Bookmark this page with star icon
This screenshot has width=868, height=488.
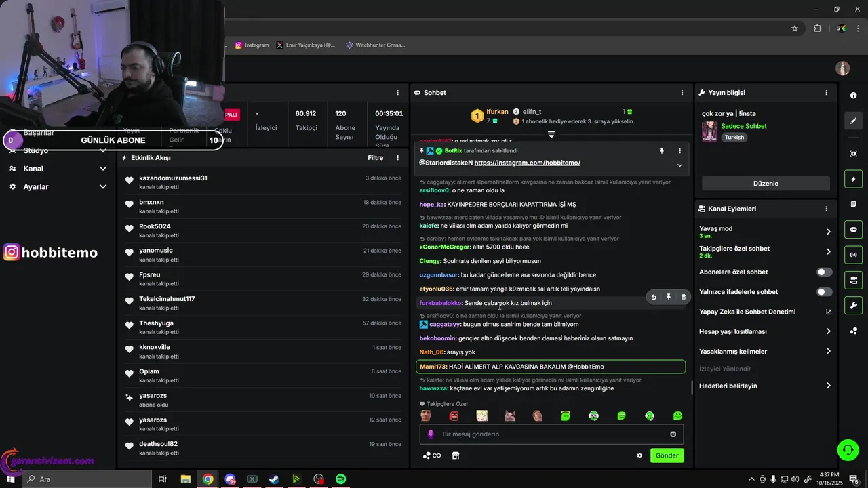point(795,28)
